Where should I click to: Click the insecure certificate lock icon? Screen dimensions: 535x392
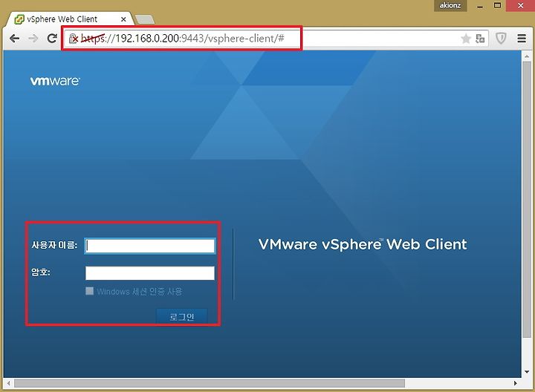coord(74,39)
